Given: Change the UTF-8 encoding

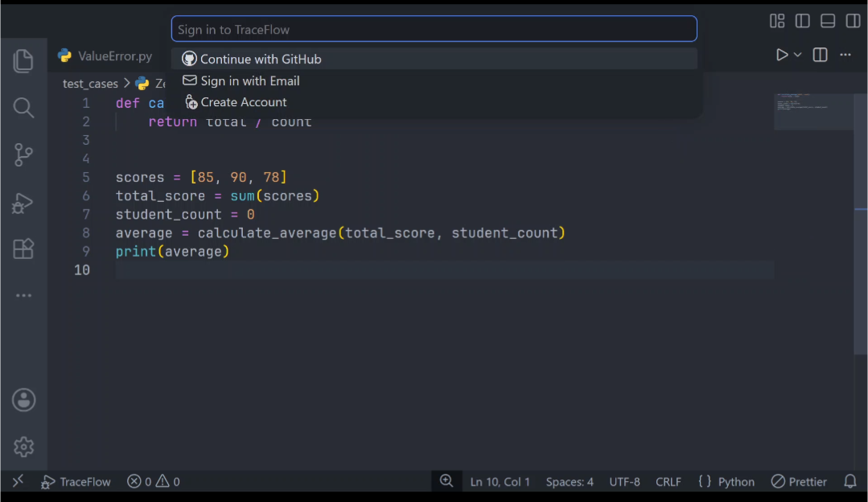Looking at the screenshot, I should tap(624, 482).
